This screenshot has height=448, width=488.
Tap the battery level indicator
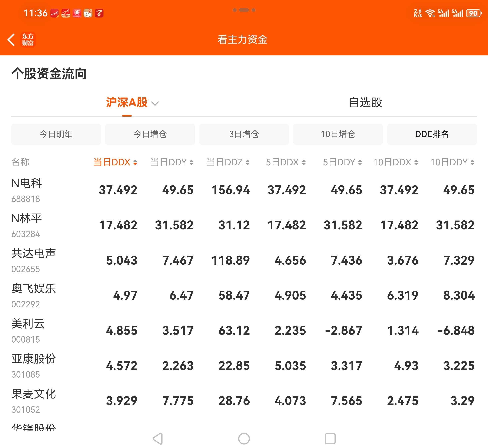(x=473, y=13)
